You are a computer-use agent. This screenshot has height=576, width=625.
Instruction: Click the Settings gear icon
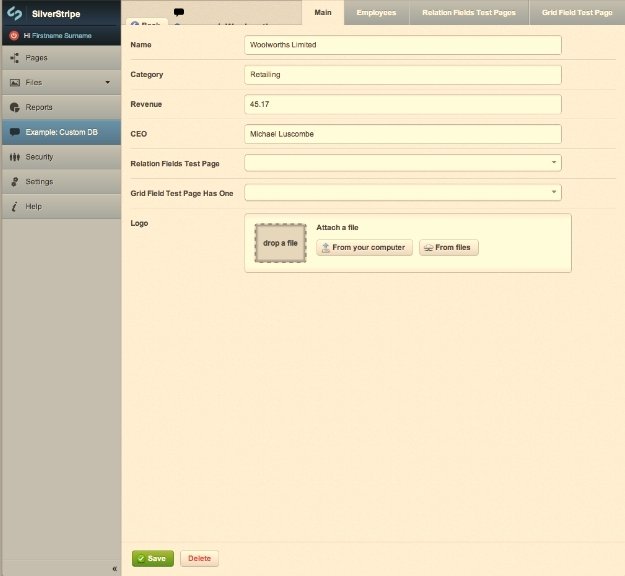(15, 181)
